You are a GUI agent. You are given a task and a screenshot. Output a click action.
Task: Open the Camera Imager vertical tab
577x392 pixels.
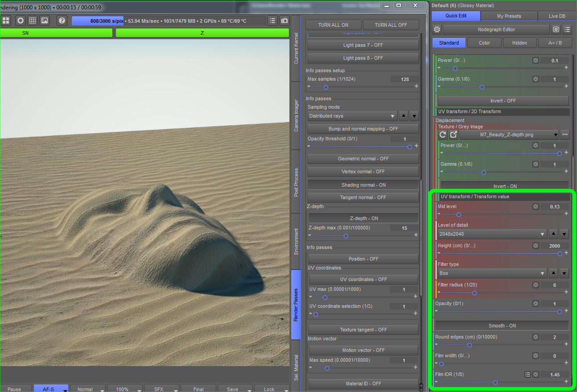(296, 115)
